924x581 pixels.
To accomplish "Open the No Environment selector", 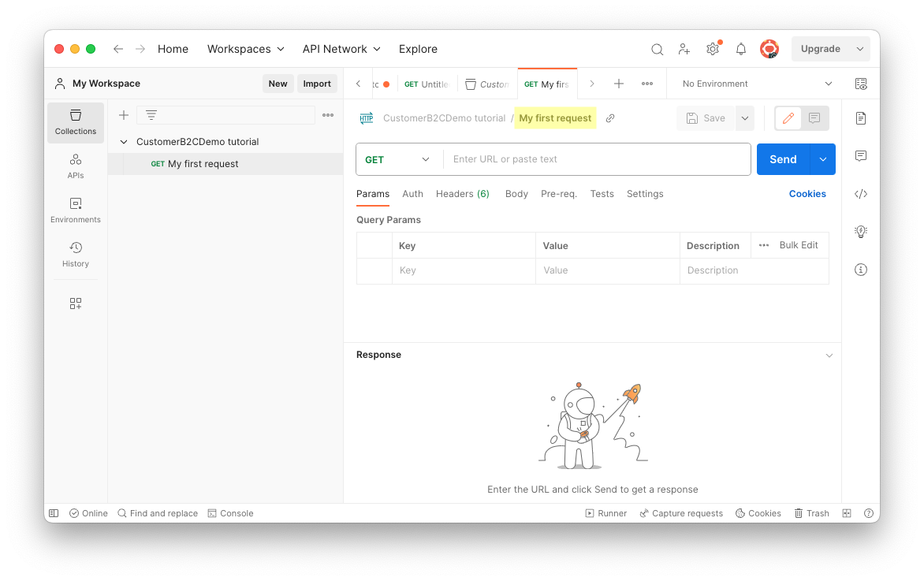I will coord(757,84).
